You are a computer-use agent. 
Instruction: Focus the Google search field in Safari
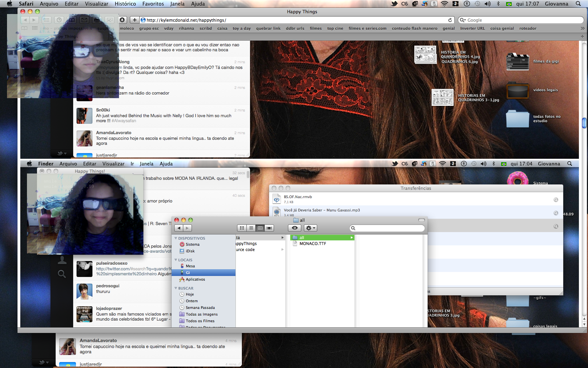[x=521, y=20]
